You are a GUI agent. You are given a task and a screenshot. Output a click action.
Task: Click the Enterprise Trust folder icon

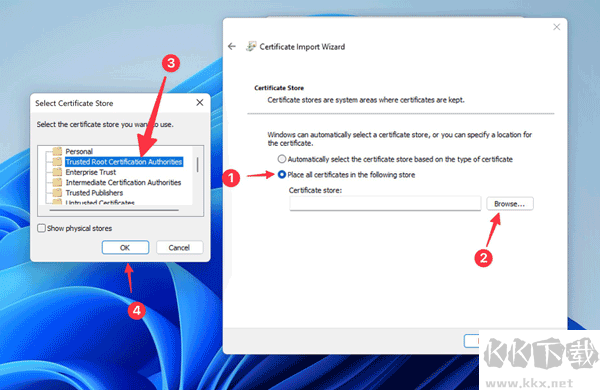point(57,172)
